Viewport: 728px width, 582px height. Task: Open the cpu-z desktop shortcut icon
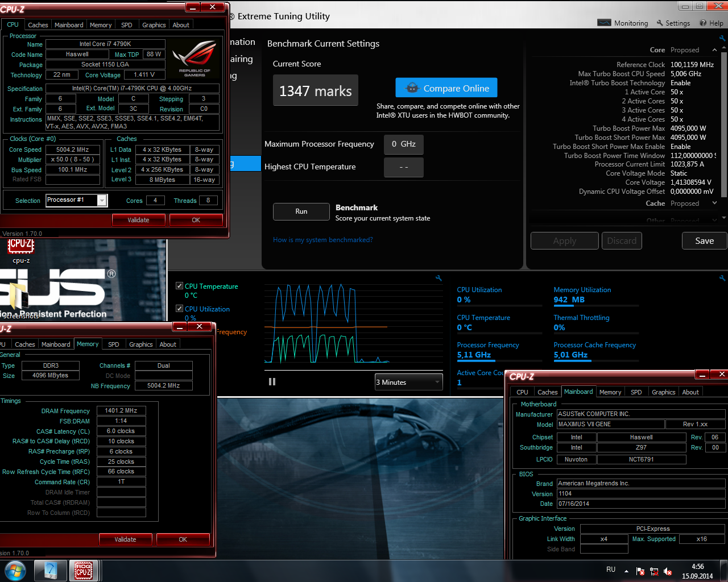tap(21, 250)
